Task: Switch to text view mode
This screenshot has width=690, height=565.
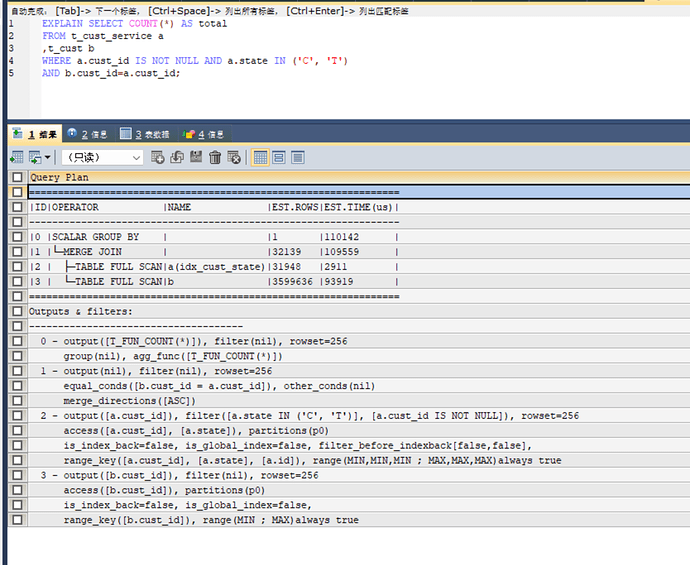Action: pyautogui.click(x=298, y=157)
